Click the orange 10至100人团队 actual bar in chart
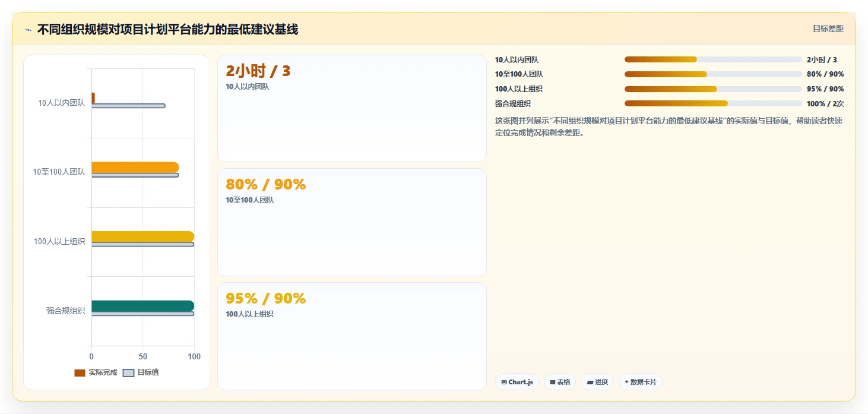This screenshot has height=414, width=868. (x=135, y=168)
